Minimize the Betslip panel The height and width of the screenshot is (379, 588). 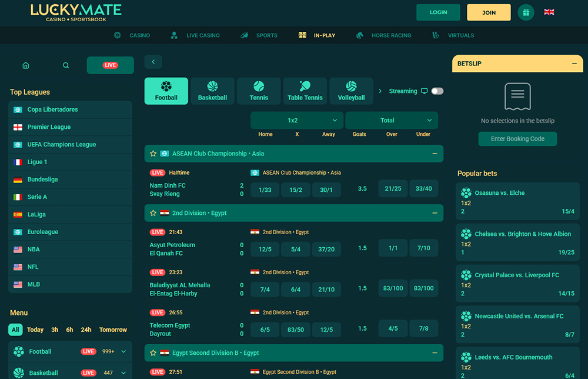tap(574, 64)
